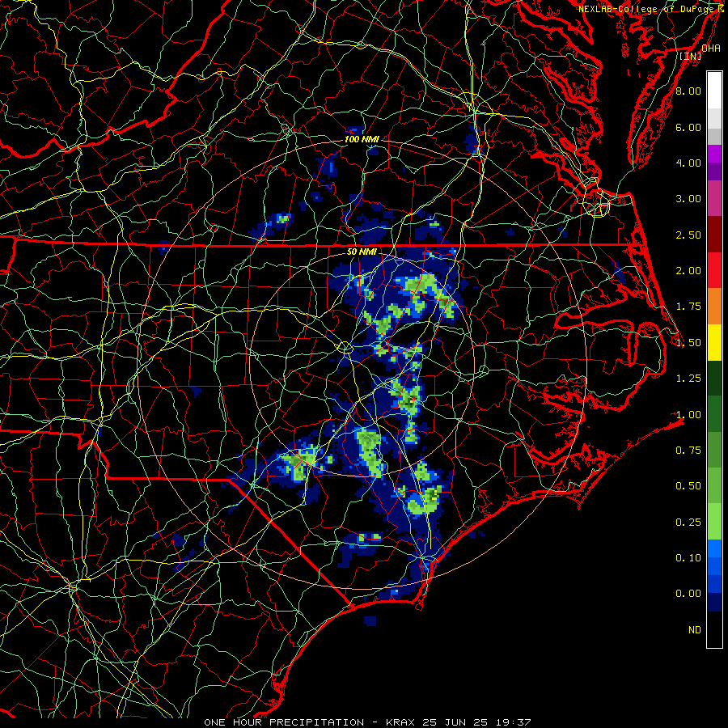Click the 100 NMI range ring label

click(362, 139)
